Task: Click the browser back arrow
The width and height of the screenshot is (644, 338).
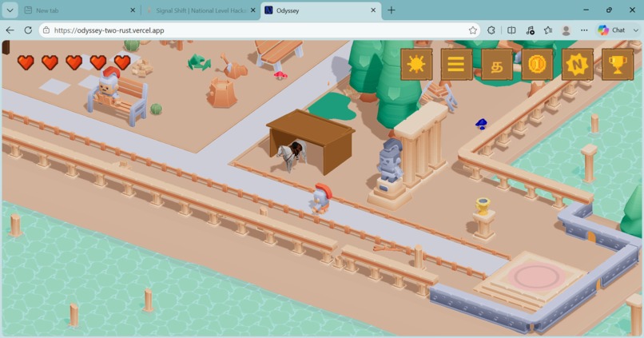Action: click(x=10, y=30)
